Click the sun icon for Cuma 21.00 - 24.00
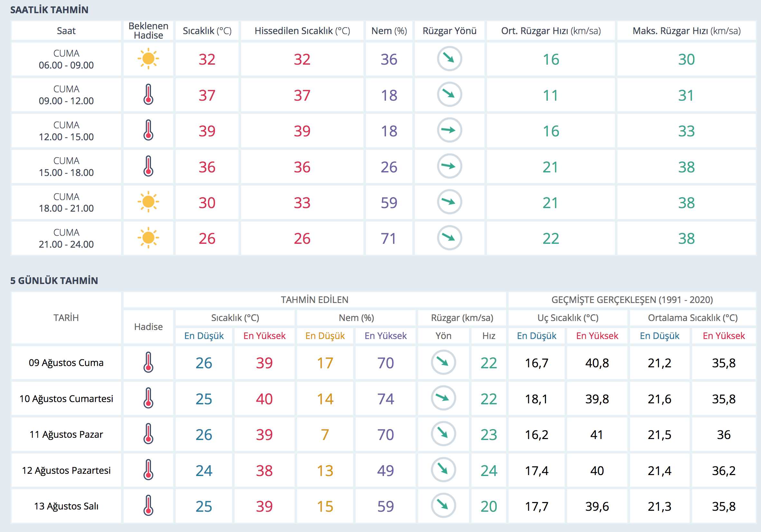The image size is (761, 532). pyautogui.click(x=148, y=237)
